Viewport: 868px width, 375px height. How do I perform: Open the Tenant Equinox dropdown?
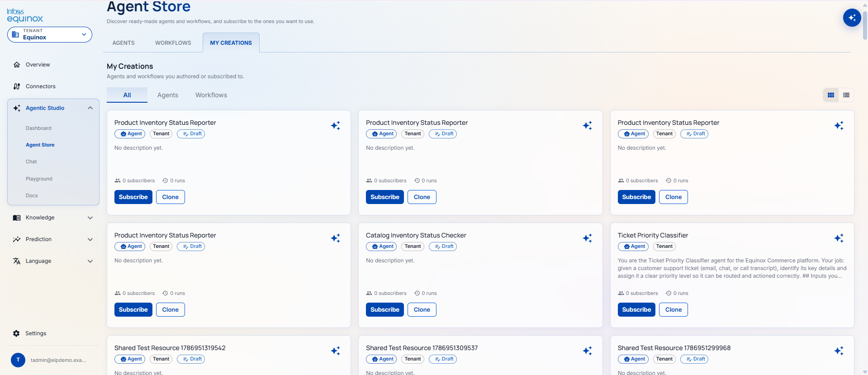tap(50, 34)
